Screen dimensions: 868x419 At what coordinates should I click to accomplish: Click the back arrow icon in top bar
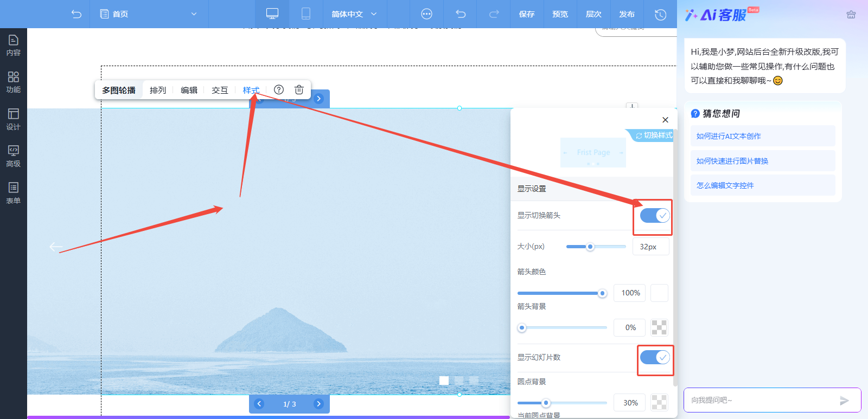(76, 14)
